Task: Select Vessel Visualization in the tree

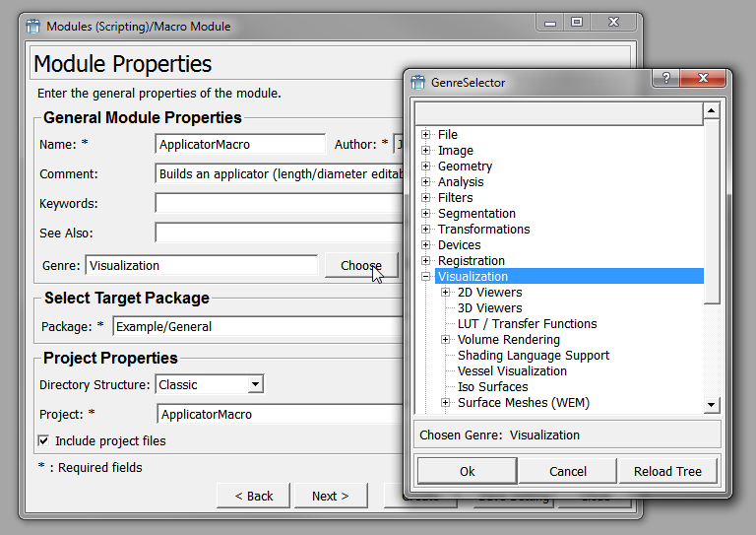Action: click(512, 371)
